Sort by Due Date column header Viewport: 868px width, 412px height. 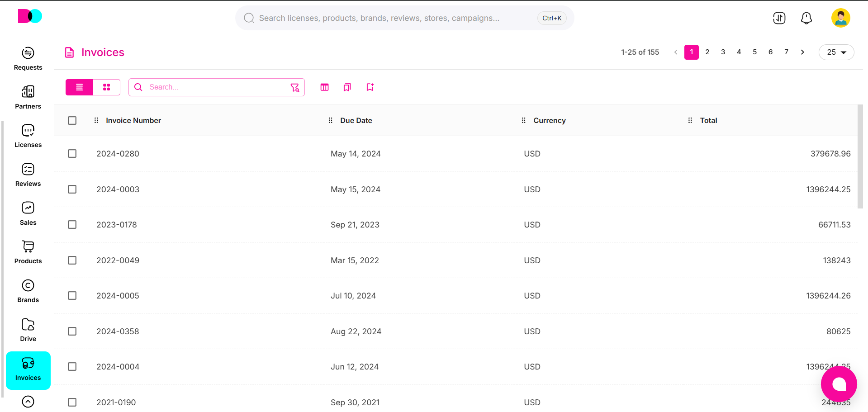pos(356,120)
